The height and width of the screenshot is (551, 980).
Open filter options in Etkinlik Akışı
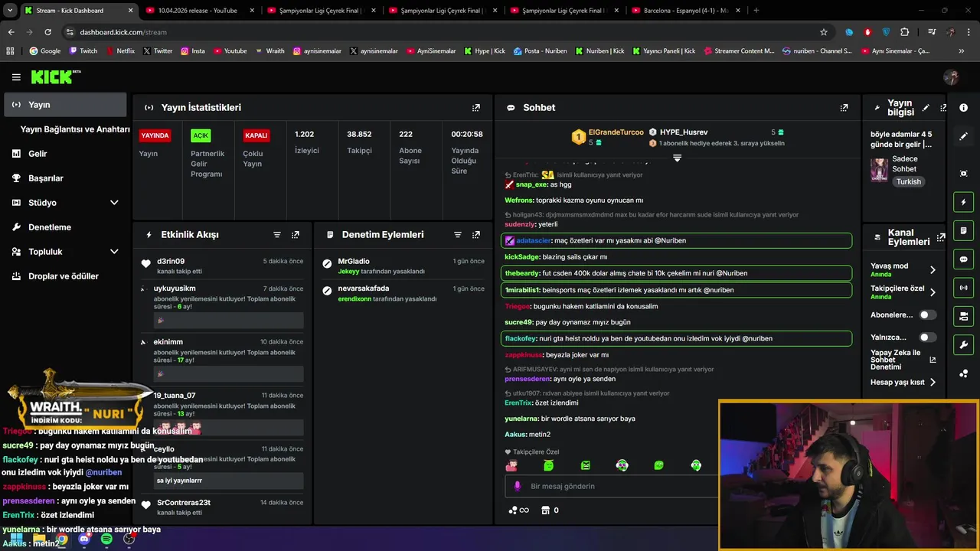[x=277, y=235]
